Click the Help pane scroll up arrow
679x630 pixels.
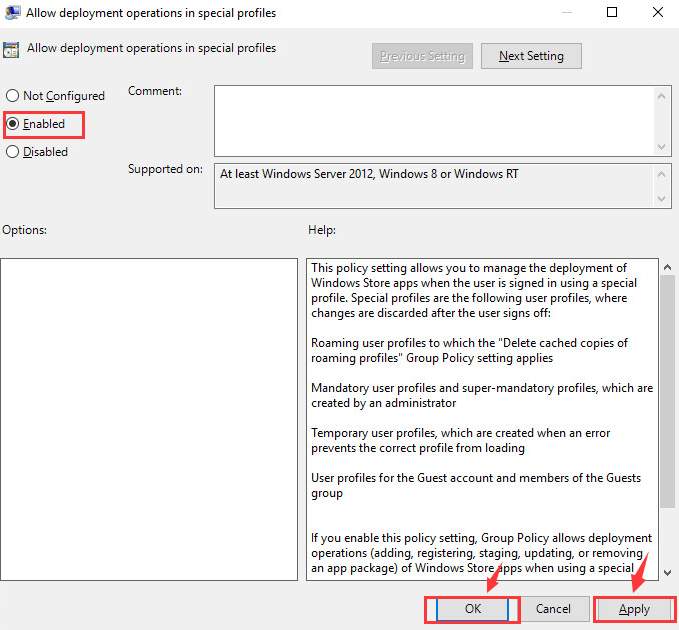[667, 268]
